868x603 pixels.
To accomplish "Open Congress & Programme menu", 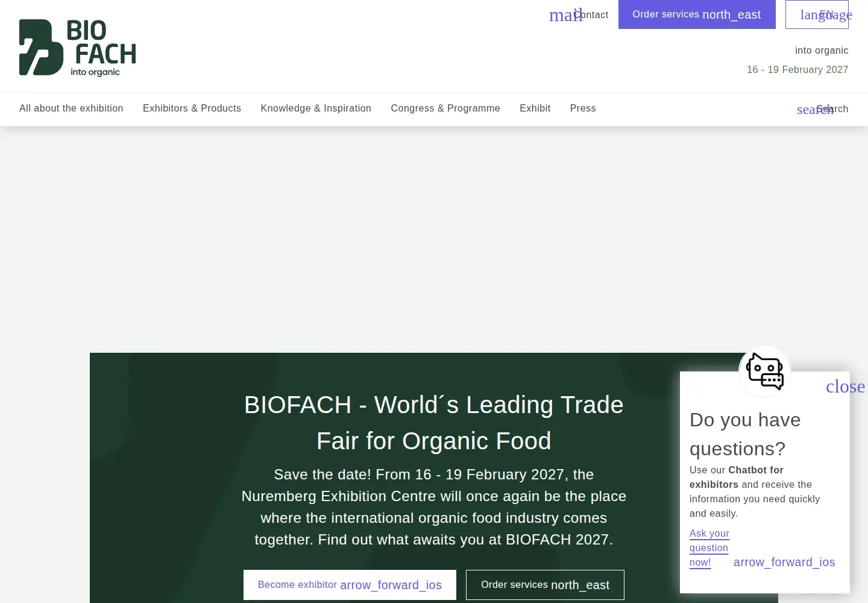I will [445, 109].
